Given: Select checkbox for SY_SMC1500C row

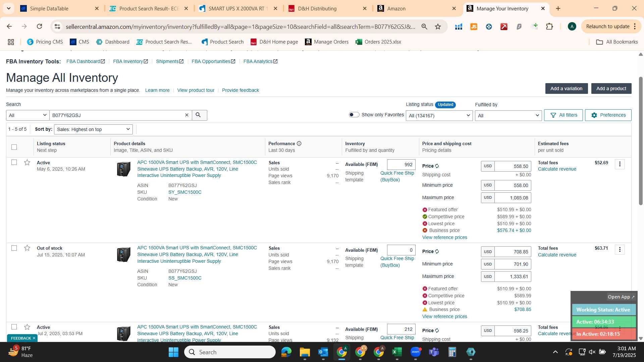Looking at the screenshot, I should click(14, 162).
